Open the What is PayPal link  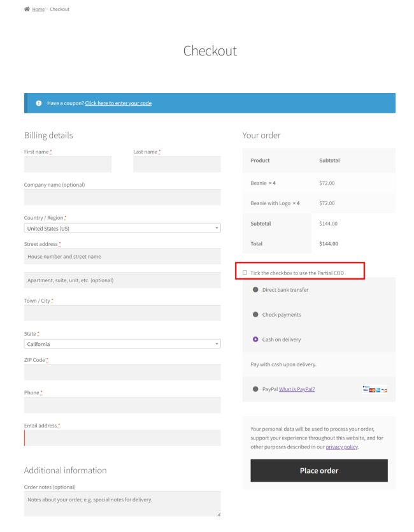tap(297, 389)
